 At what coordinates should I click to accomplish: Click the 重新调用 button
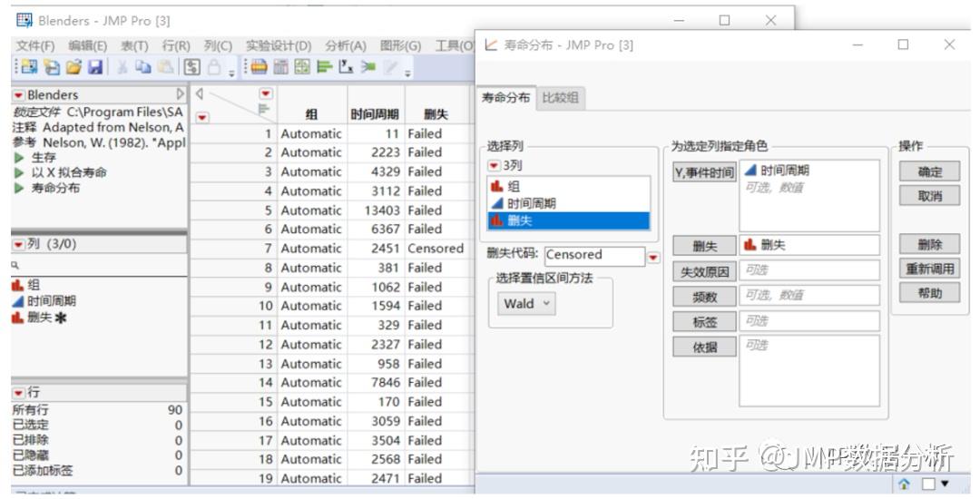tap(930, 269)
